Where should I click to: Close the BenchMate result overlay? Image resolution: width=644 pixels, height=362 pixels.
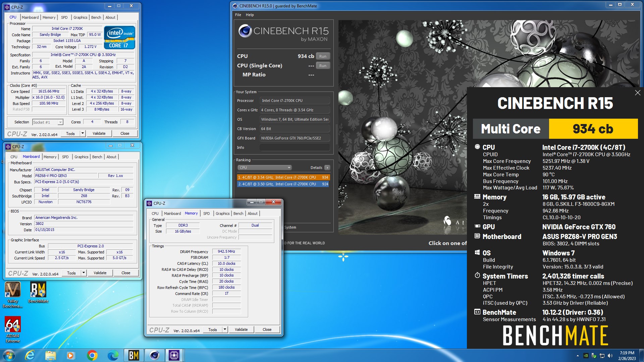(638, 93)
